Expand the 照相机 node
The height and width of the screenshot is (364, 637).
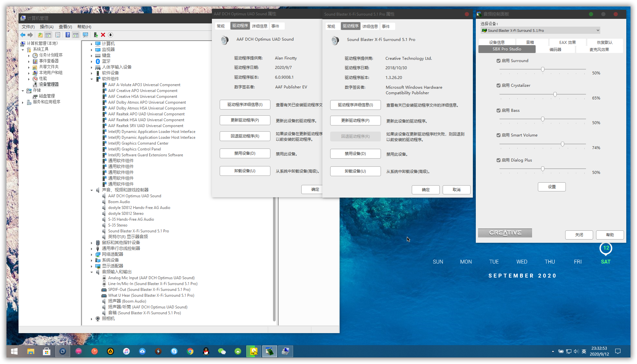92,319
